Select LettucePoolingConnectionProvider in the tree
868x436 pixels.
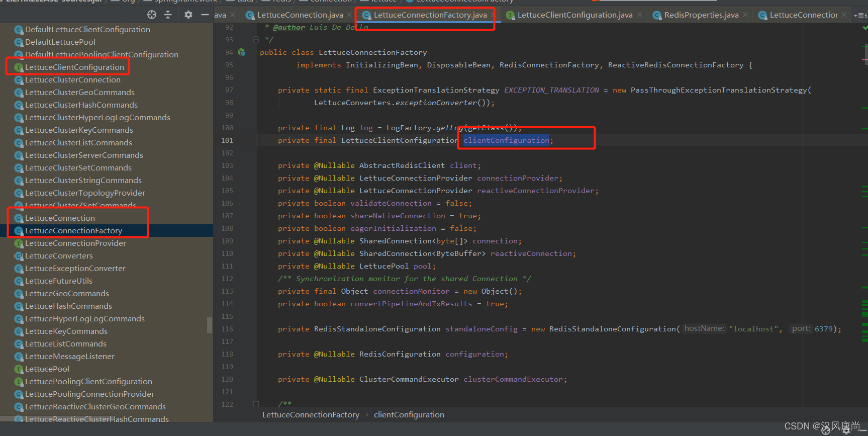click(89, 394)
